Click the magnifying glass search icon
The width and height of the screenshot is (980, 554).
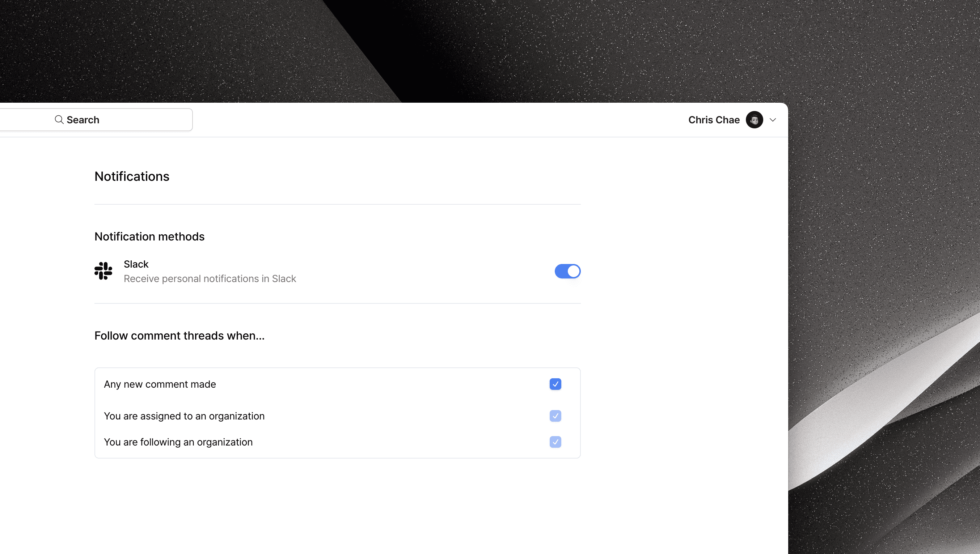59,119
